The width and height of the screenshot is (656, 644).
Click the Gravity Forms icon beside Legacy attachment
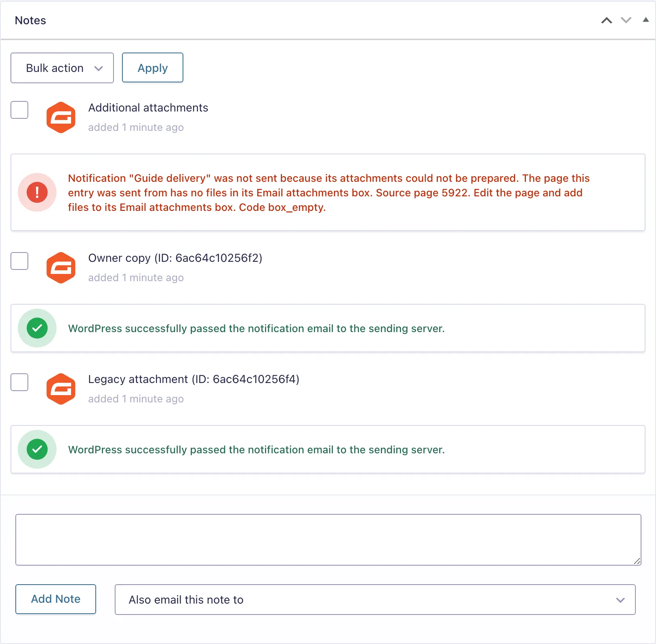pyautogui.click(x=61, y=389)
